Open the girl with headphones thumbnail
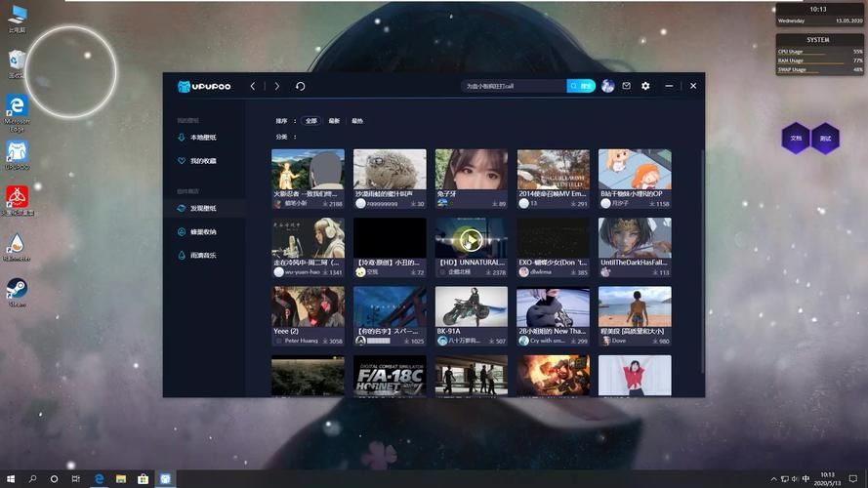Screen dimensions: 868x488 tap(308, 238)
